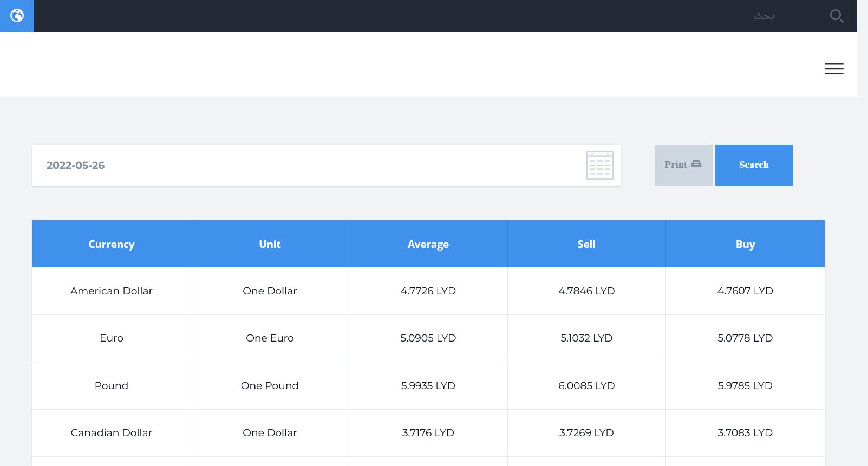Click the Print button
This screenshot has height=466, width=868.
pyautogui.click(x=683, y=165)
